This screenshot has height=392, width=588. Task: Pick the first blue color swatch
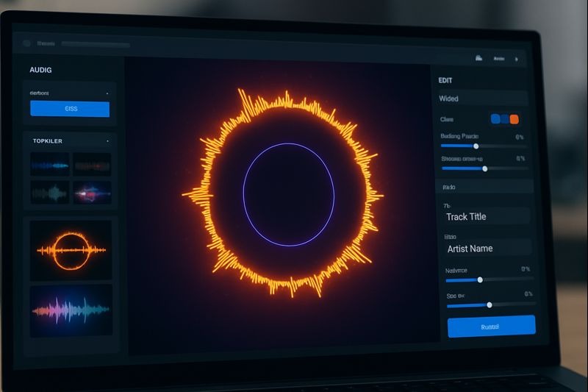[x=495, y=119]
